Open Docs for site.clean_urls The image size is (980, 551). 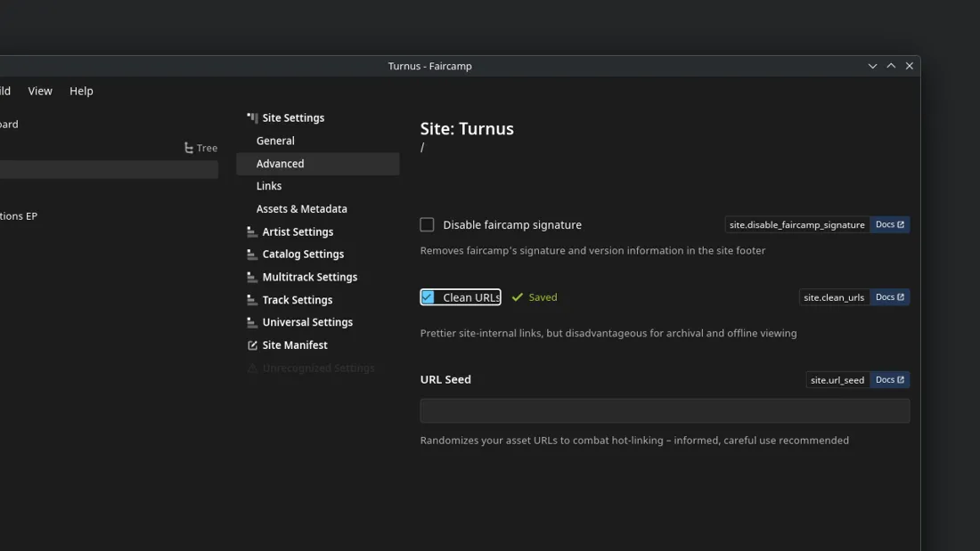[890, 297]
